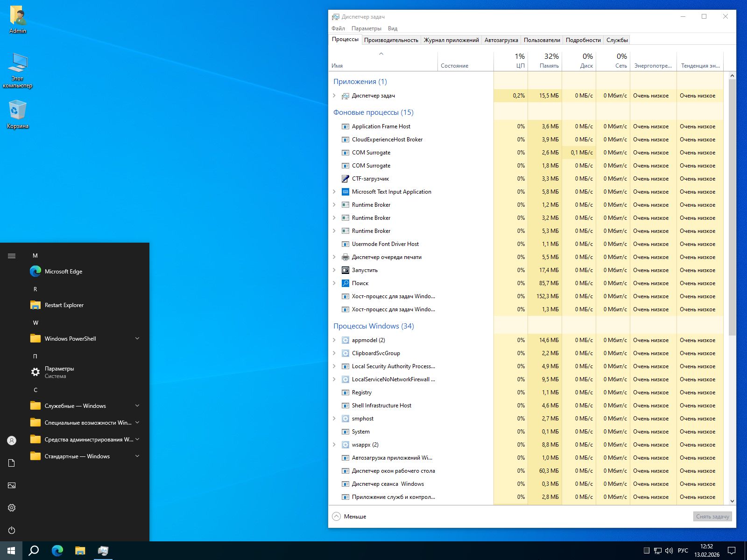Open the Параметры menu in Task Manager

click(366, 28)
